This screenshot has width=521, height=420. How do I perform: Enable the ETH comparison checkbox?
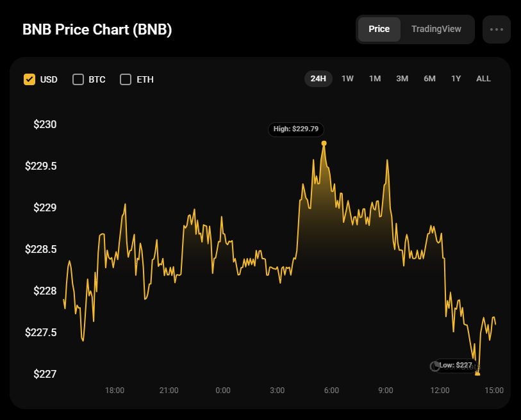126,79
